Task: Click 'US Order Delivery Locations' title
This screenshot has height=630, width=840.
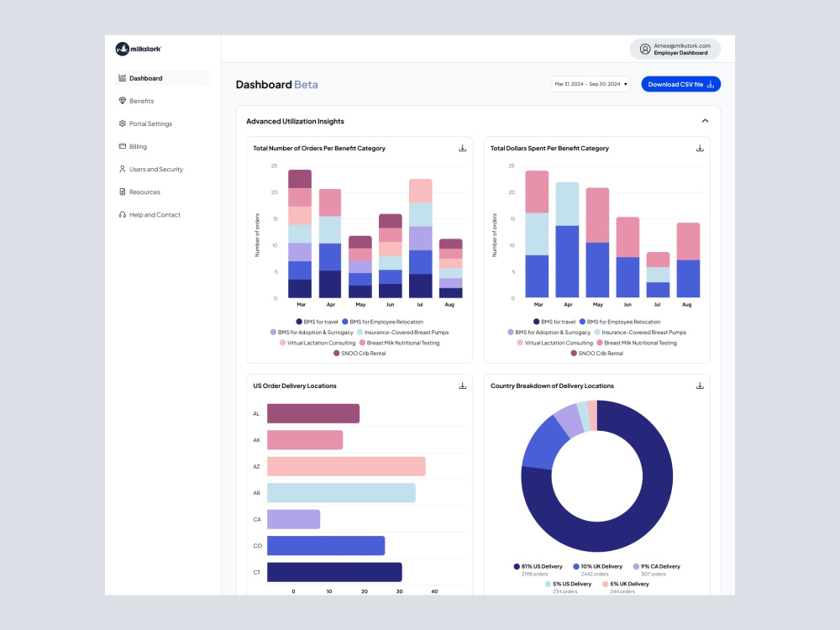Action: 295,386
